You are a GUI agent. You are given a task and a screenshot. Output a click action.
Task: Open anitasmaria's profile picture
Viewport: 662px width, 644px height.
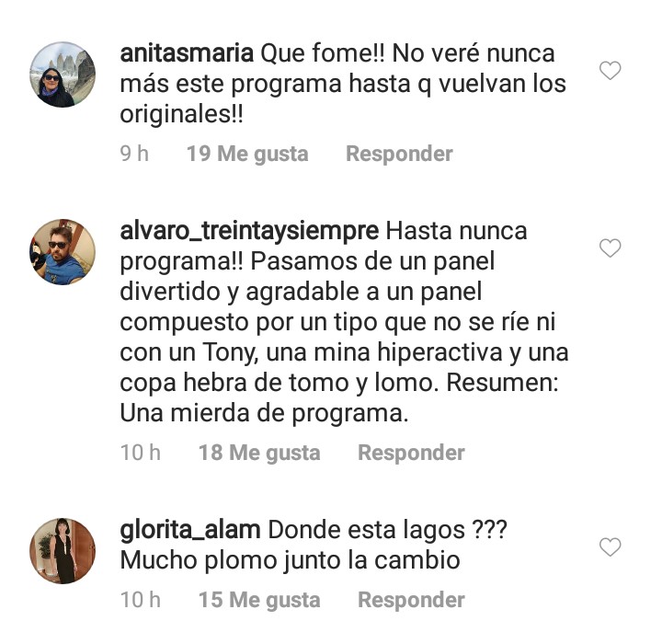[63, 75]
